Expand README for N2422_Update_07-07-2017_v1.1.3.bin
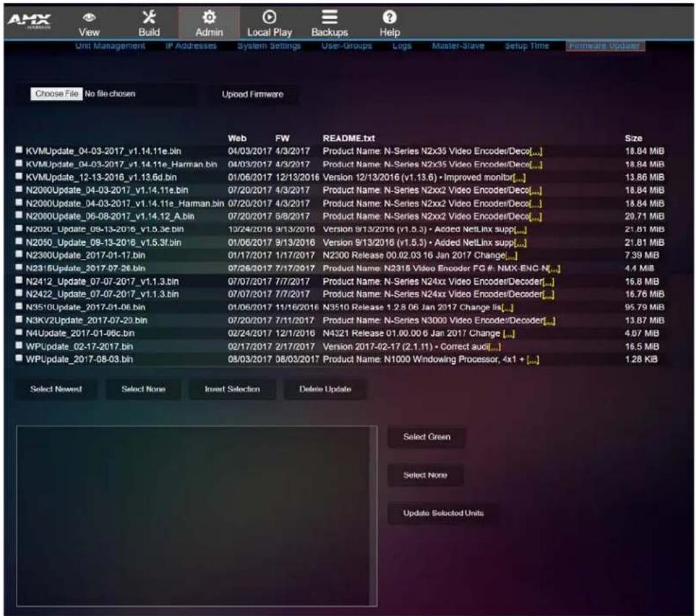Image resolution: width=696 pixels, height=616 pixels. [x=548, y=294]
